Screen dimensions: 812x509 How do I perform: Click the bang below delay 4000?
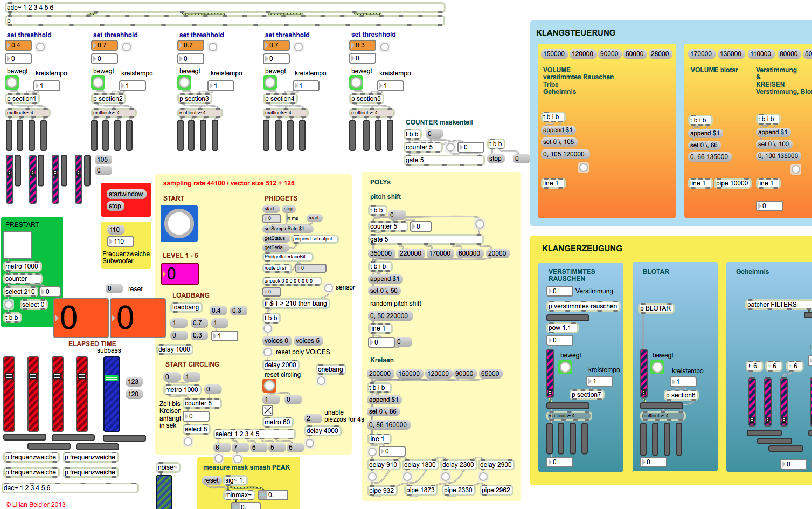coord(310,443)
